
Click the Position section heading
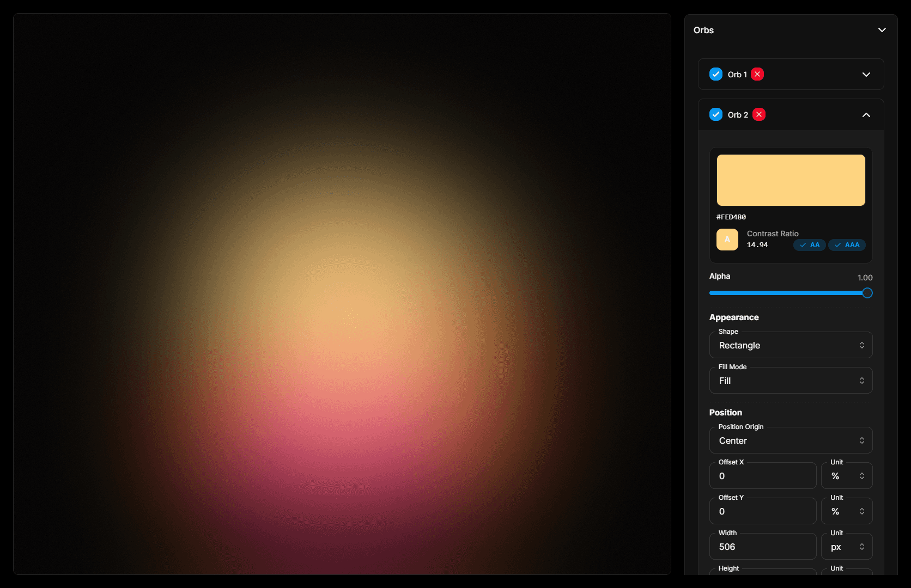tap(726, 413)
